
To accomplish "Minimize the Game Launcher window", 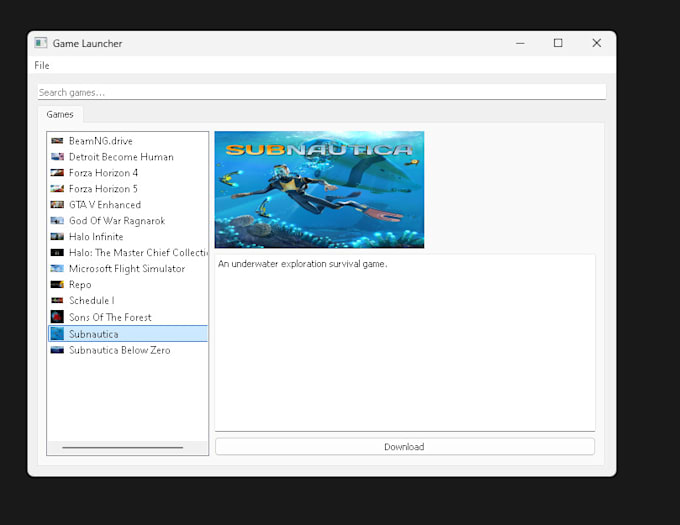I will tap(520, 43).
